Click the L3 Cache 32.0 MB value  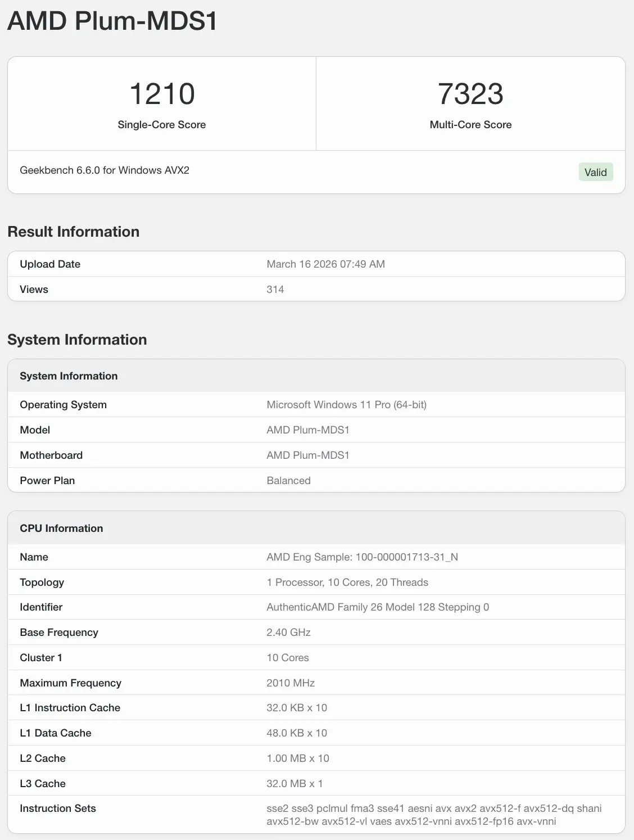[294, 784]
